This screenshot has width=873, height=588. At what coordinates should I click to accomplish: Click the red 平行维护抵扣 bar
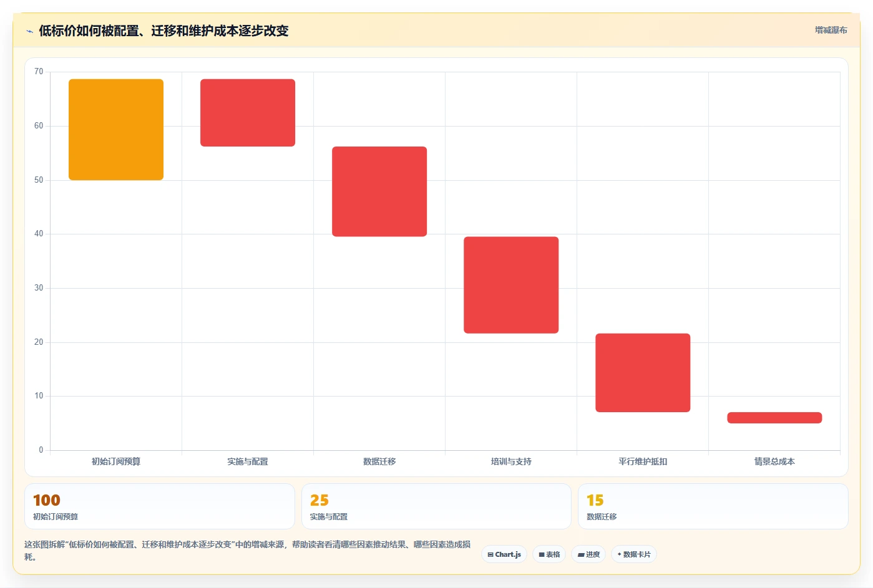[643, 373]
